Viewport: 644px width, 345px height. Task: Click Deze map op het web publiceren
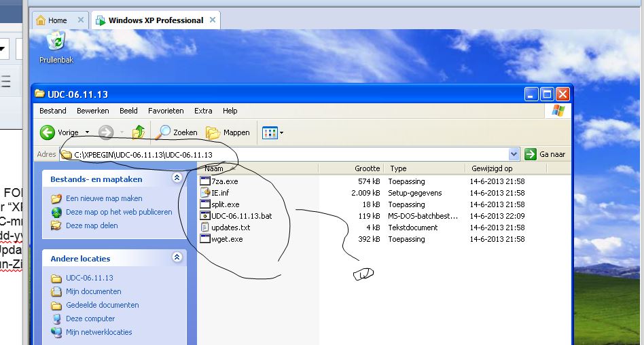pos(119,212)
